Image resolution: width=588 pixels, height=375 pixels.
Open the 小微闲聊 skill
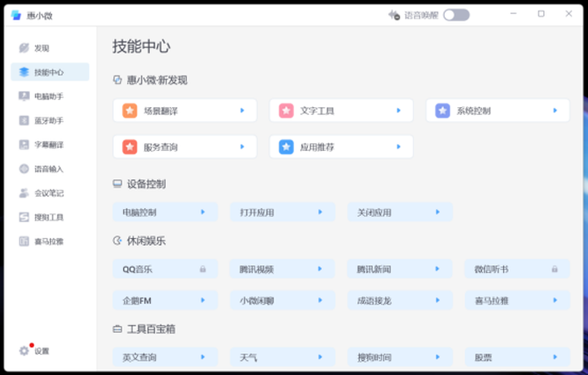pyautogui.click(x=283, y=300)
